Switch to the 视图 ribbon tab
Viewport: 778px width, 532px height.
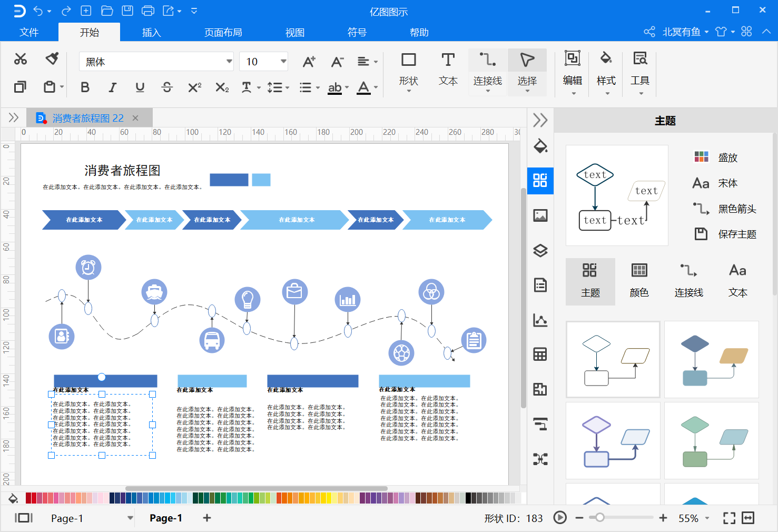tap(295, 32)
